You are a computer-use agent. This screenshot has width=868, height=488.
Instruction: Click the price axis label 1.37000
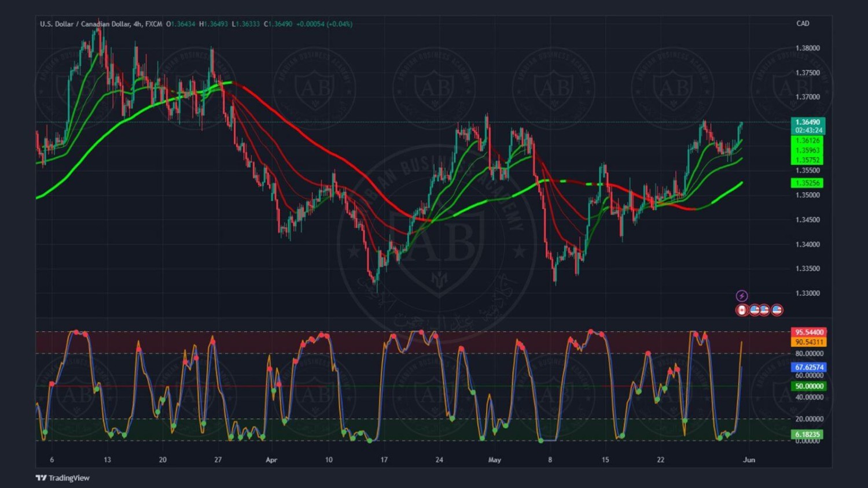[808, 97]
